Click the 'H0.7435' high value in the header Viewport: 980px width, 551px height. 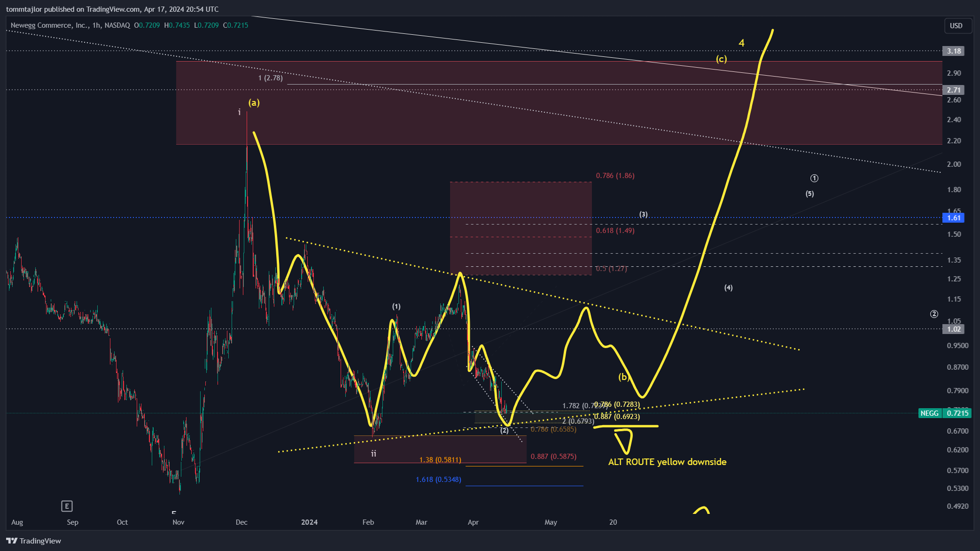(x=177, y=25)
